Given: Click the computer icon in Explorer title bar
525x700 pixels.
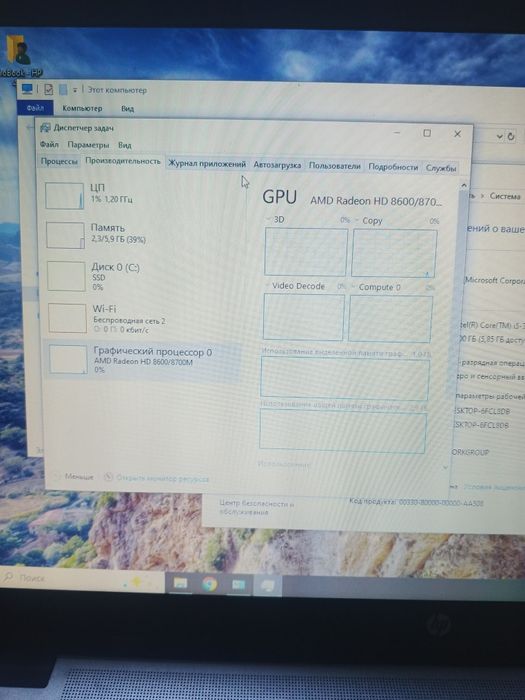Looking at the screenshot, I should [x=27, y=88].
